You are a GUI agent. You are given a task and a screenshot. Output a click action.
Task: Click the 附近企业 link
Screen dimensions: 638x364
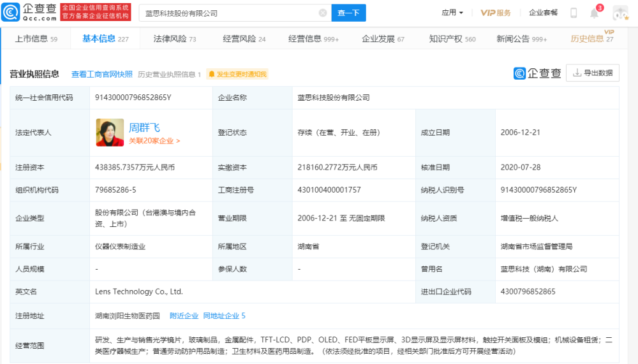click(x=184, y=316)
